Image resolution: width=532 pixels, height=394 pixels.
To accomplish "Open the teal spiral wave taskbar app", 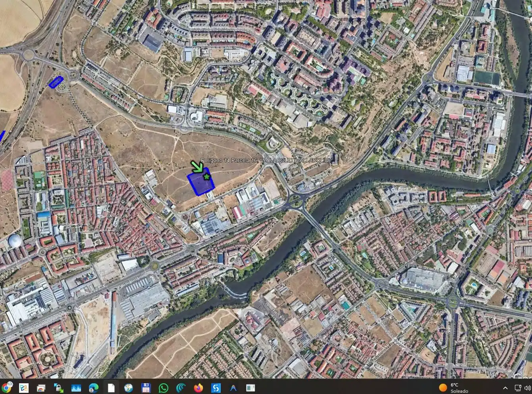I will [181, 388].
